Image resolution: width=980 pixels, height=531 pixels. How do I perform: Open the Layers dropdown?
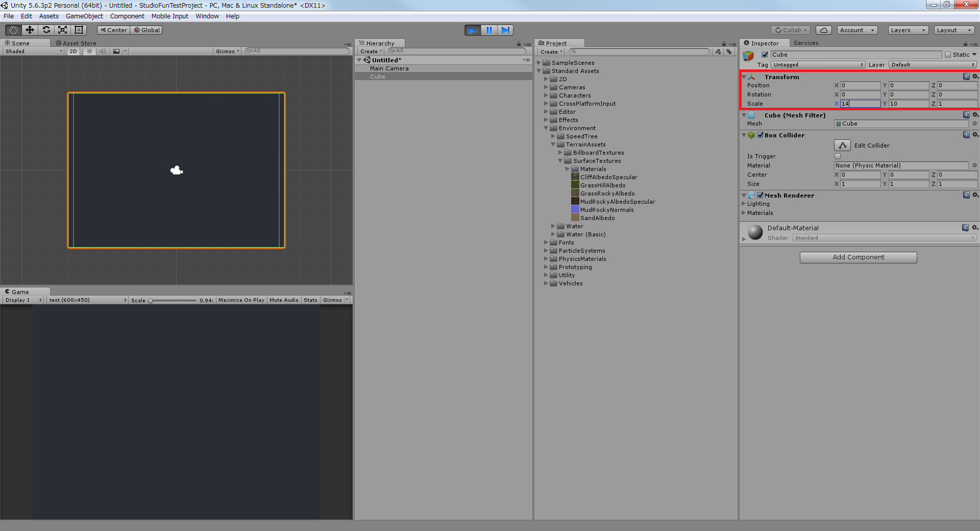908,30
